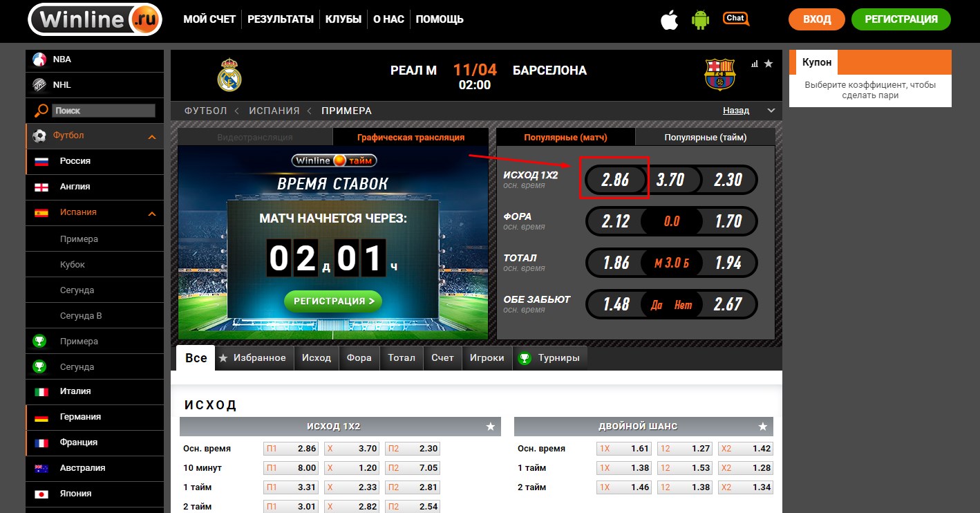Collapse the Футбол sidebar section
The image size is (980, 513).
pos(152,137)
